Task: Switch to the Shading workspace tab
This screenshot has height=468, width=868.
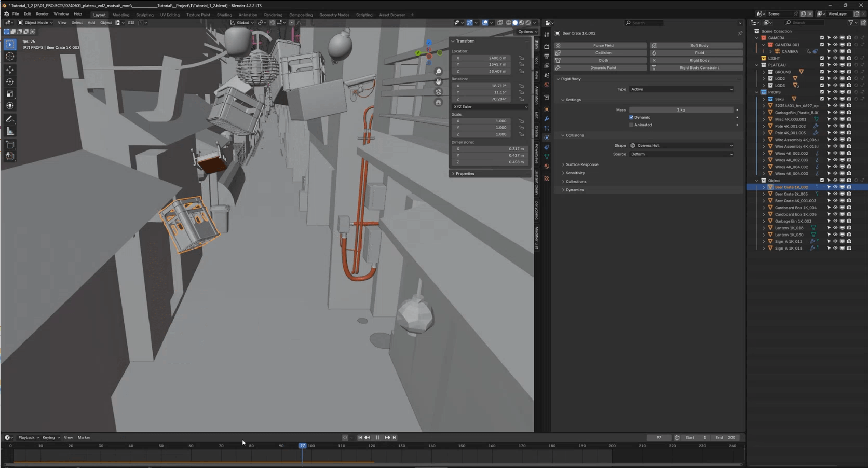Action: tap(224, 15)
